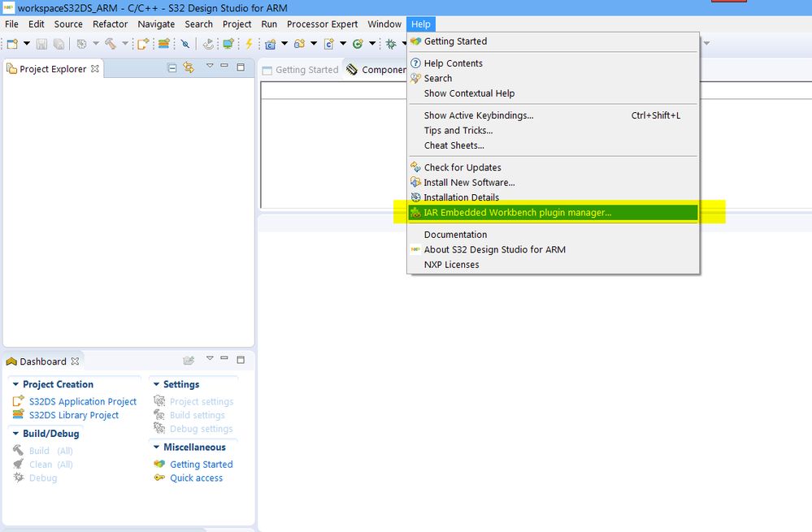Click the build configuration toolbar icon

(x=82, y=44)
